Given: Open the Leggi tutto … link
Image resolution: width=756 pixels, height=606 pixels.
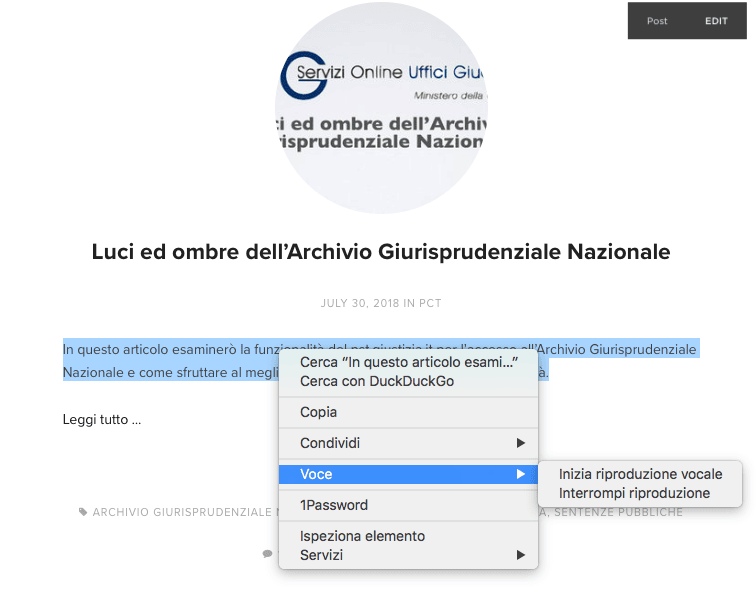Looking at the screenshot, I should (x=102, y=419).
